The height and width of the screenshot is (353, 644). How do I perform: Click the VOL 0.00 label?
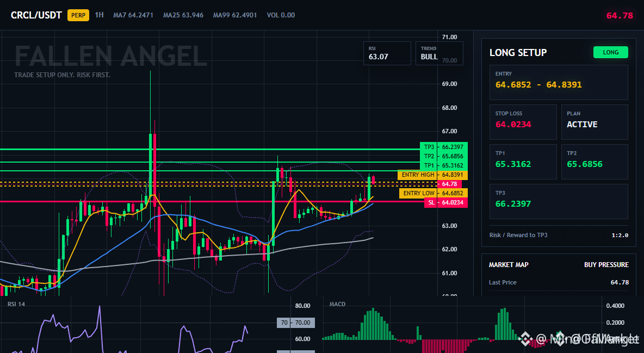pyautogui.click(x=281, y=15)
